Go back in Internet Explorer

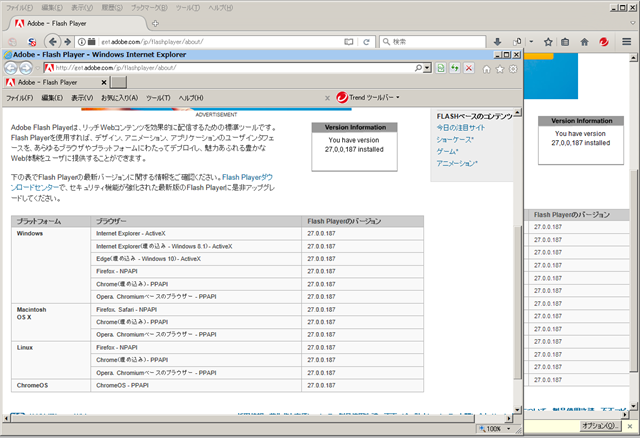click(x=11, y=68)
